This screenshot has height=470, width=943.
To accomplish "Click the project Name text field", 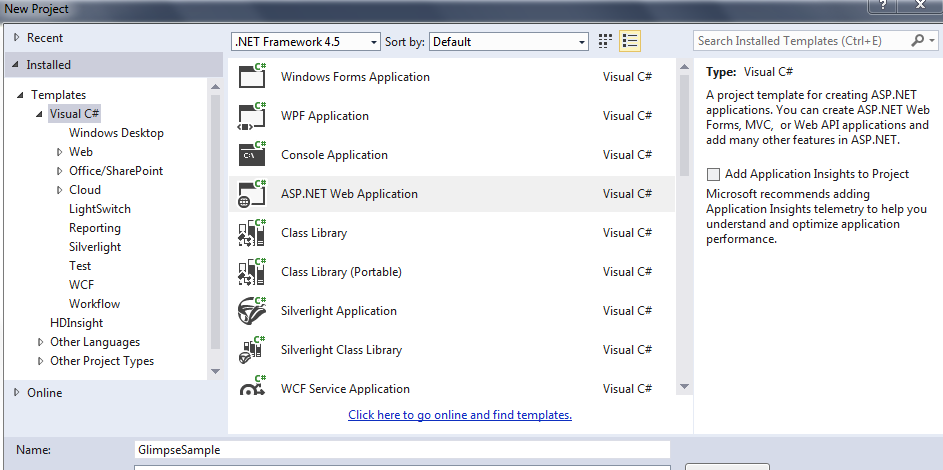I will coord(402,450).
